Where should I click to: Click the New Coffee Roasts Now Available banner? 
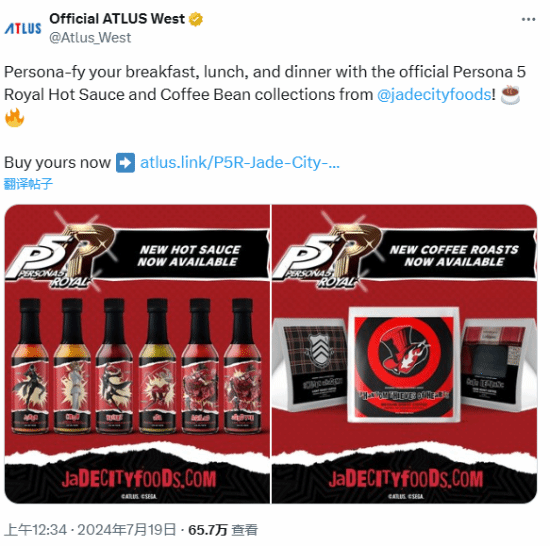pyautogui.click(x=454, y=256)
